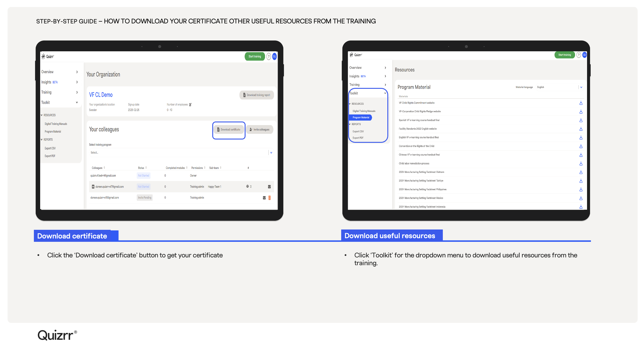Download VF Child Rights Commitment website material
The width and height of the screenshot is (644, 360).
(581, 103)
